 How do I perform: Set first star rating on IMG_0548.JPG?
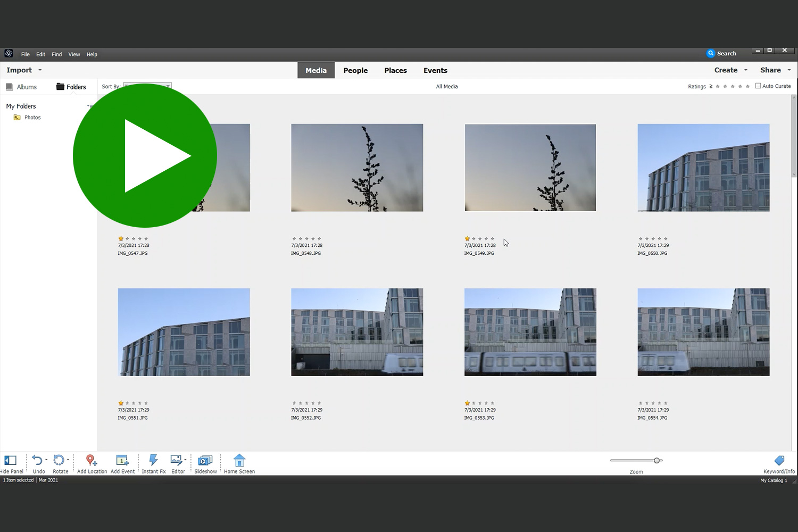point(294,239)
